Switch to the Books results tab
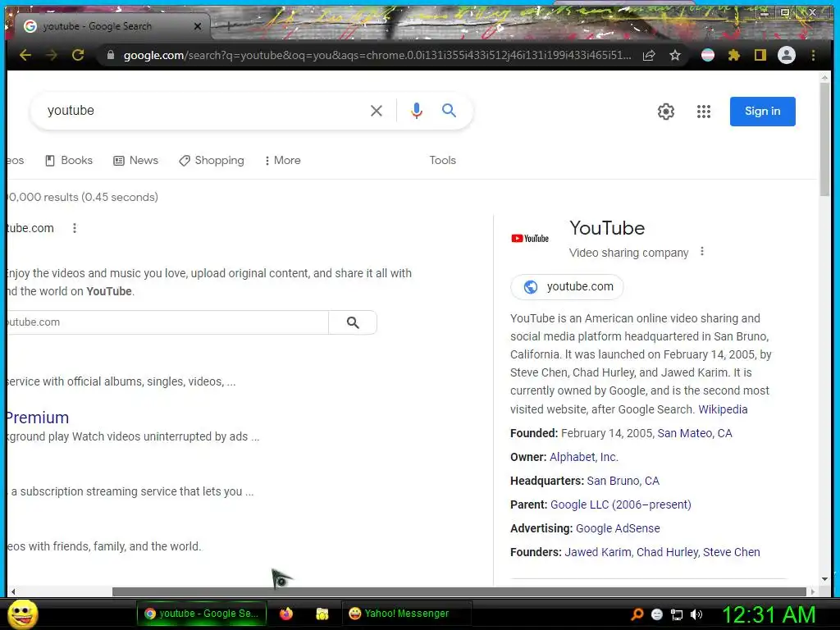 pos(69,160)
